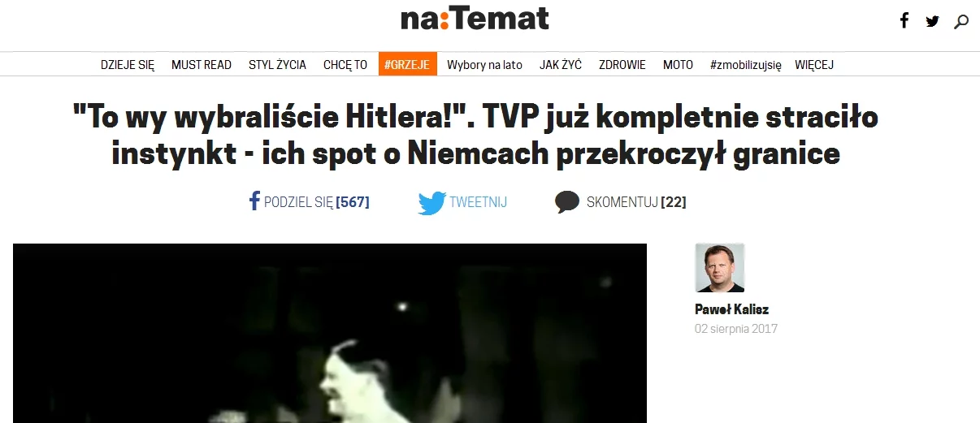The height and width of the screenshot is (423, 980).
Task: Click the comment speech bubble icon
Action: point(567,202)
